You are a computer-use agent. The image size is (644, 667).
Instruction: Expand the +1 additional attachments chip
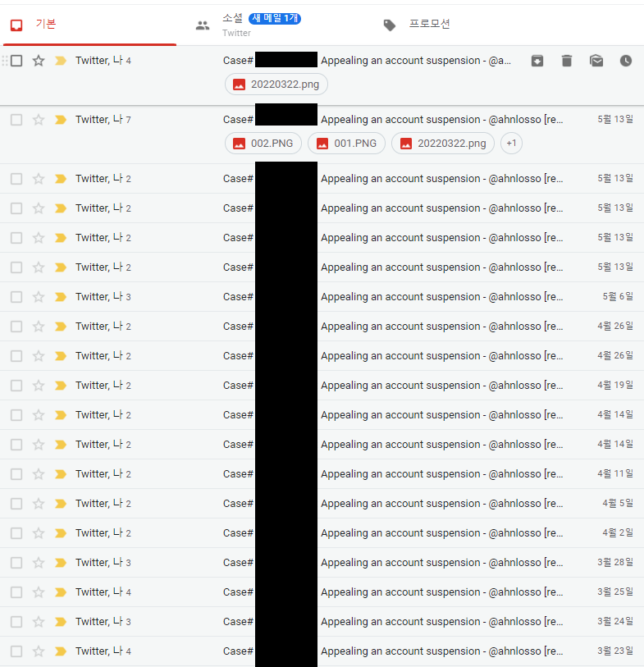click(x=511, y=144)
